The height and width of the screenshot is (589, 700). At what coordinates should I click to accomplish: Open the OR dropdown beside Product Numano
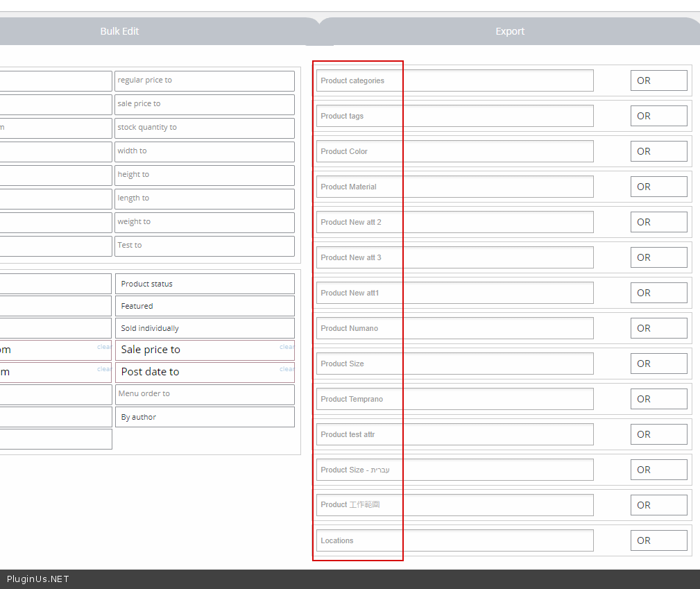coord(658,328)
